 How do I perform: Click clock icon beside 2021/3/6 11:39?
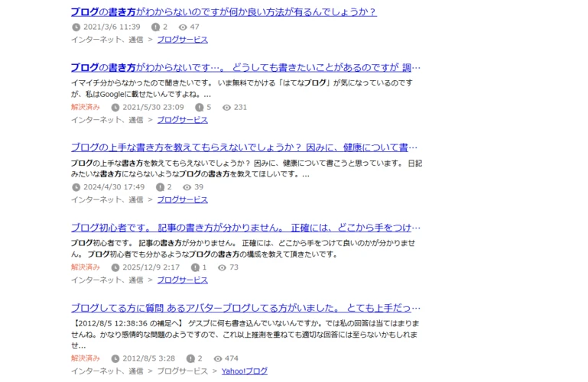[x=76, y=27]
